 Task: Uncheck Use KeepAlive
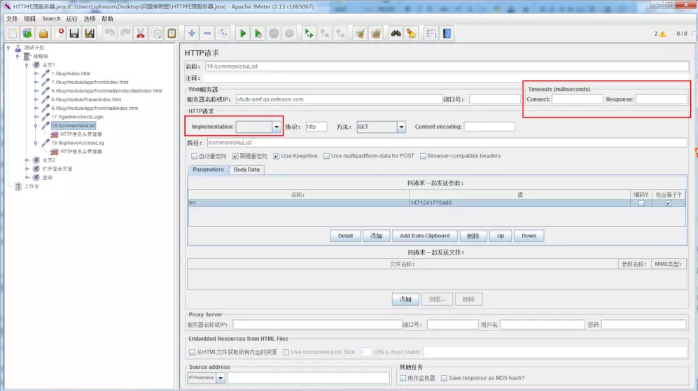(276, 156)
